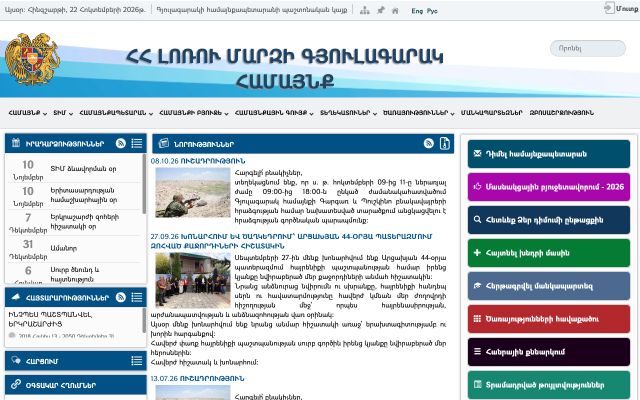Viewport: 640px width, 400px height.
Task: Click graduation cap icon on Հերթագրվել մանկապարտեզ
Action: (x=477, y=286)
